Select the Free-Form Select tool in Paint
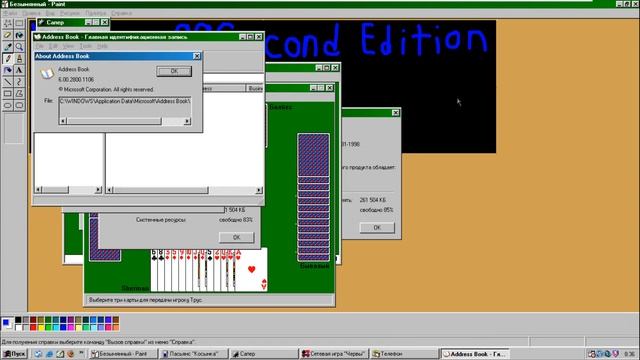 pyautogui.click(x=8, y=23)
